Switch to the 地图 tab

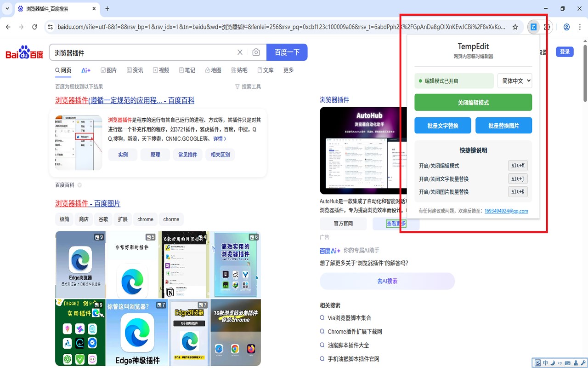[213, 70]
